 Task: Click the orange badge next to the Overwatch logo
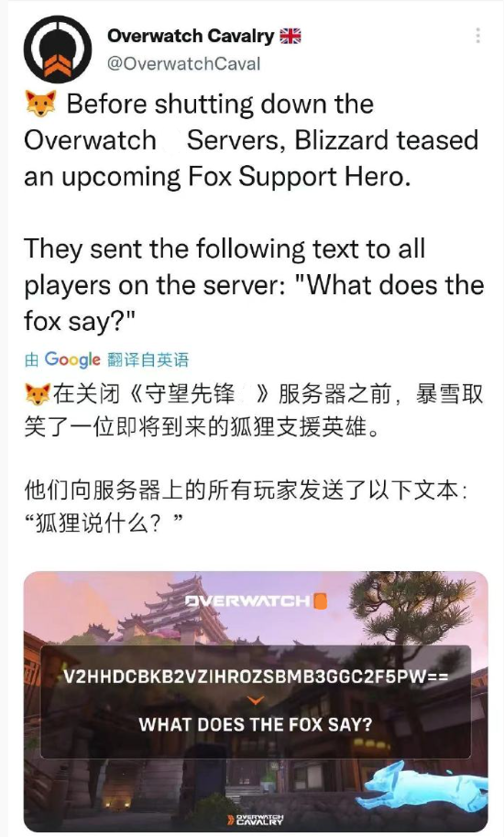(x=320, y=601)
